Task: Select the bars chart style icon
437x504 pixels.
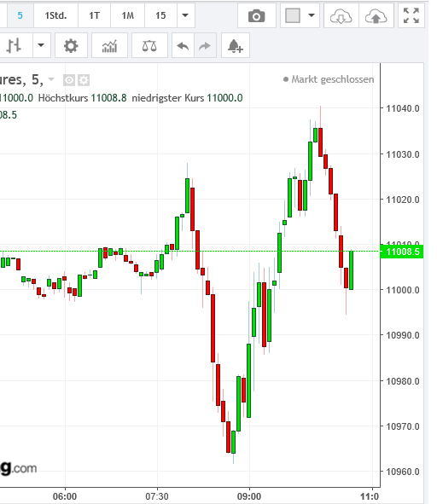Action: point(14,45)
